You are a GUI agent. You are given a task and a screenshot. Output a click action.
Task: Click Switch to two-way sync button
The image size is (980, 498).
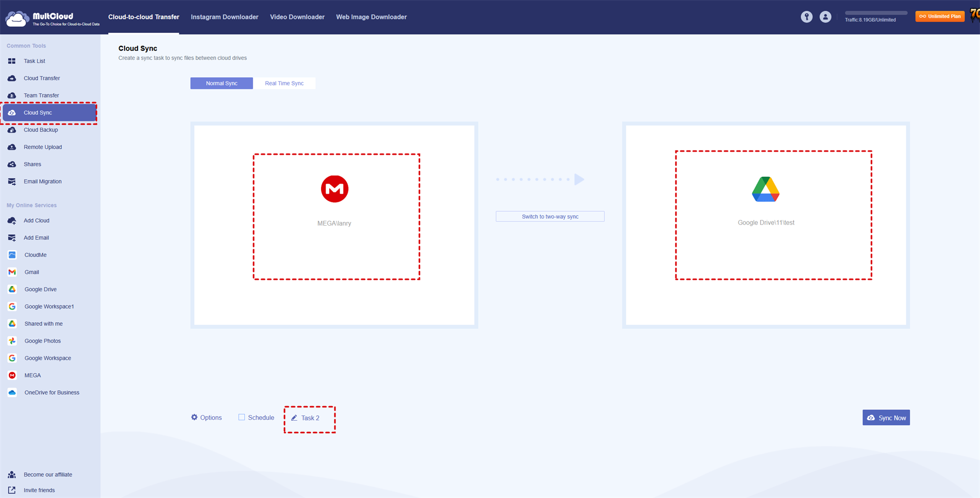[550, 216]
